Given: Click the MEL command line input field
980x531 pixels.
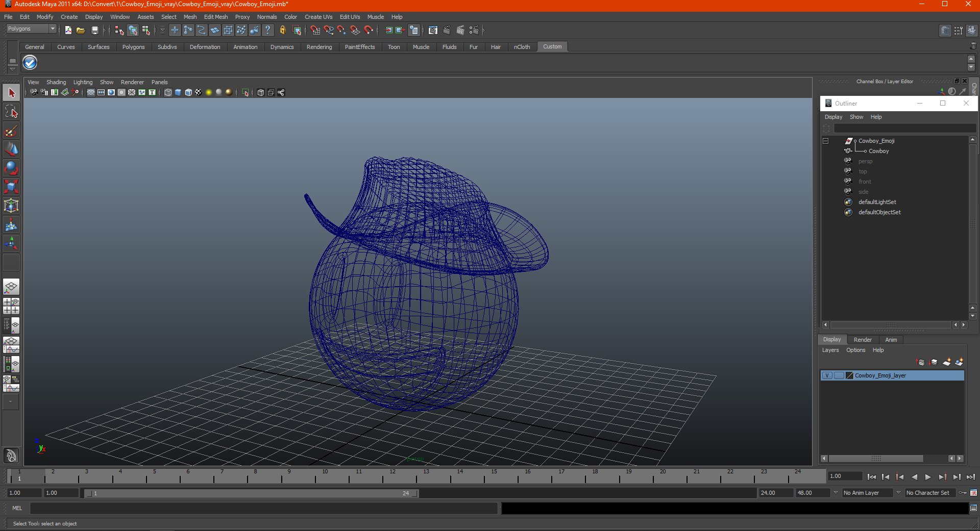Looking at the screenshot, I should coord(264,508).
